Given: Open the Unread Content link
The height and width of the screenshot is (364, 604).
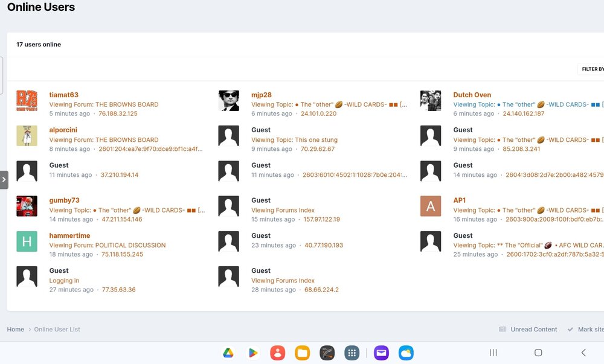Looking at the screenshot, I should click(x=534, y=330).
